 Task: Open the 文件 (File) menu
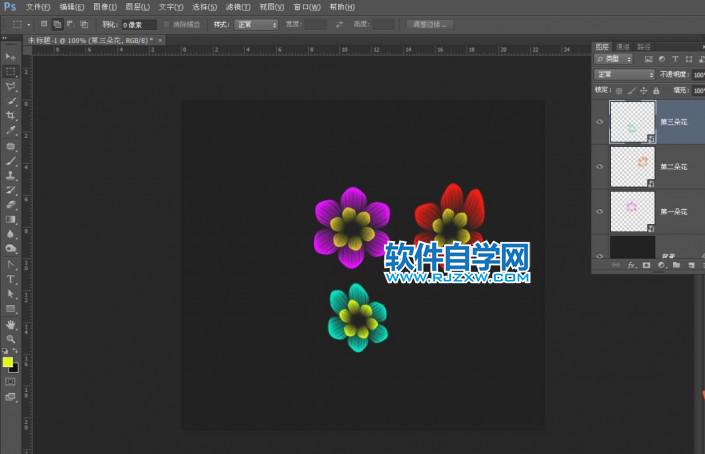point(38,7)
